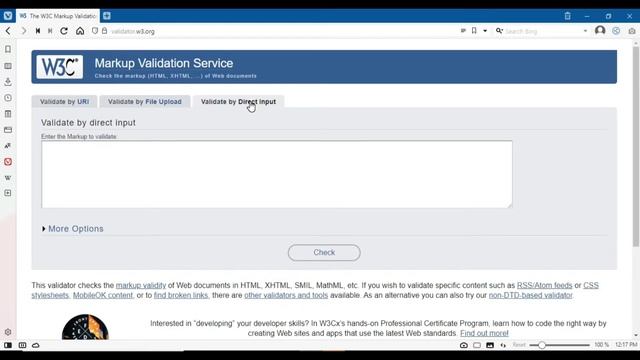Image resolution: width=640 pixels, height=360 pixels.
Task: Open the RSS/Atom feeds link
Action: point(544,285)
